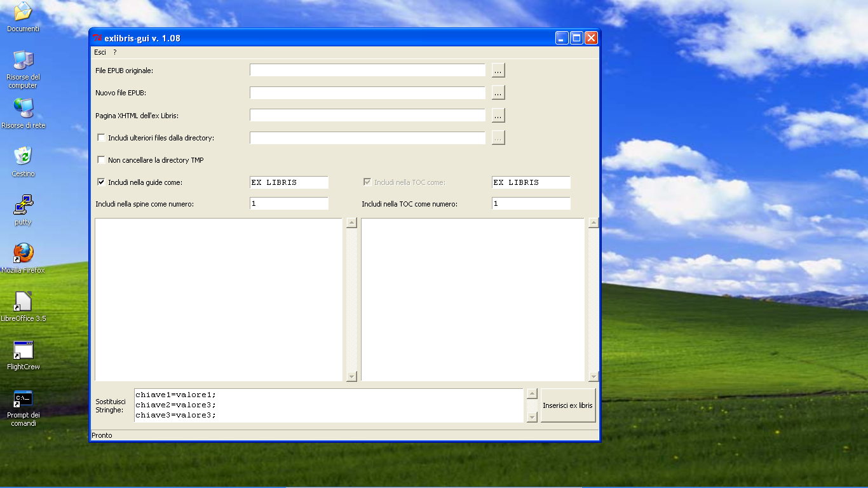Click the Inserisci ex libris button

coord(568,405)
